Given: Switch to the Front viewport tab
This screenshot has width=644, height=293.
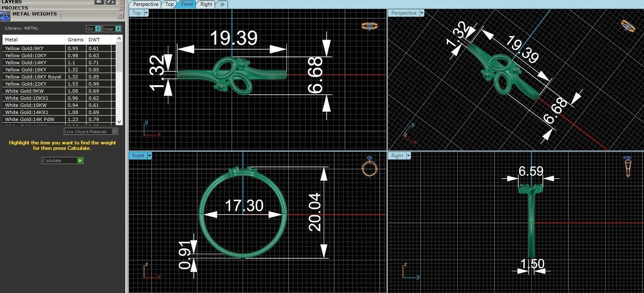Looking at the screenshot, I should [x=187, y=4].
